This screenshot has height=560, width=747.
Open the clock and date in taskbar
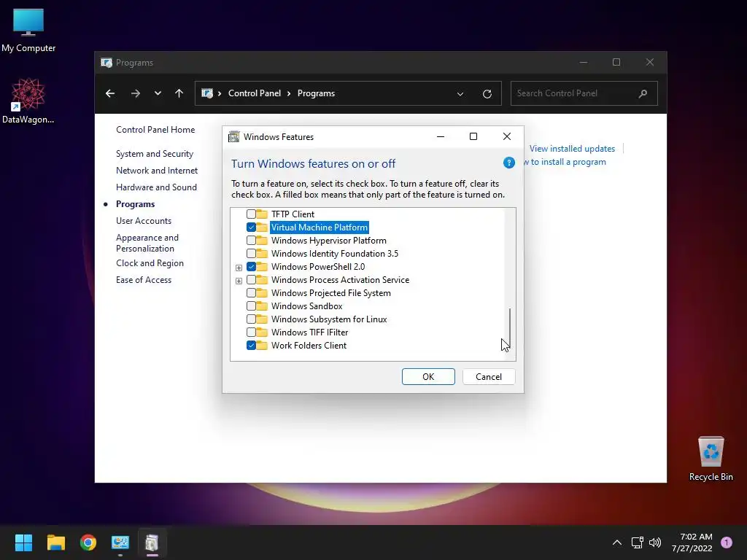pos(692,542)
